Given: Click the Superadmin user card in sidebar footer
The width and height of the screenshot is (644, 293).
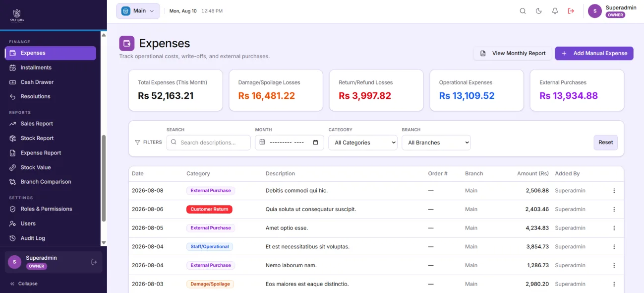Looking at the screenshot, I should click(54, 262).
